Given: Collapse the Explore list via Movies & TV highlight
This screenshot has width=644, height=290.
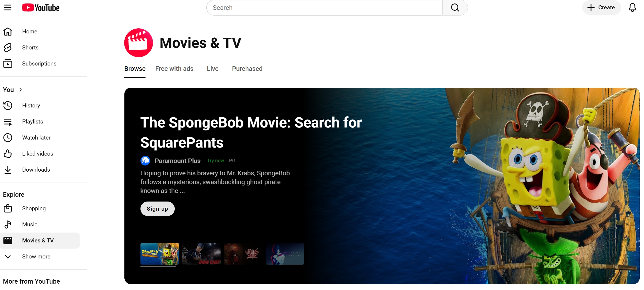Looking at the screenshot, I should tap(38, 240).
